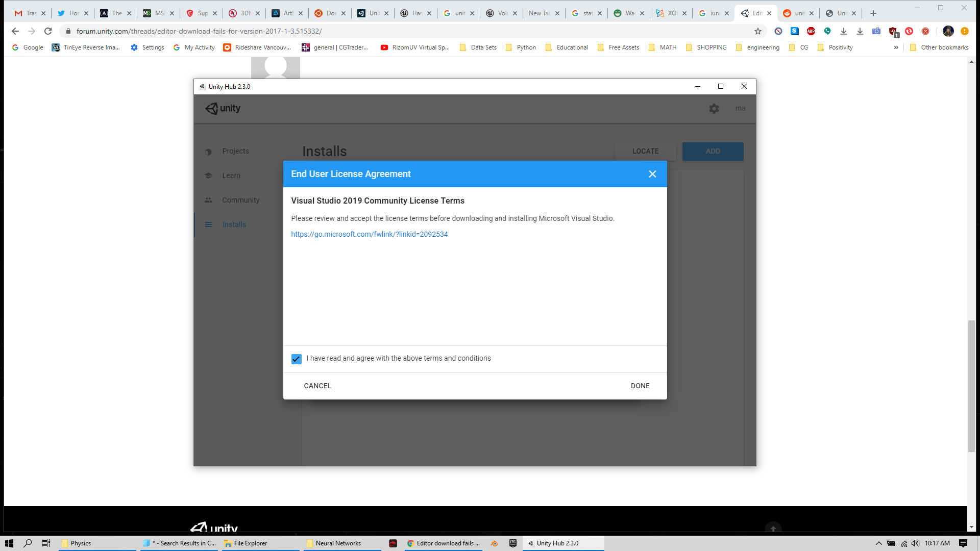Open the Microsoft license terms link
Image resolution: width=980 pixels, height=551 pixels.
[x=369, y=234]
